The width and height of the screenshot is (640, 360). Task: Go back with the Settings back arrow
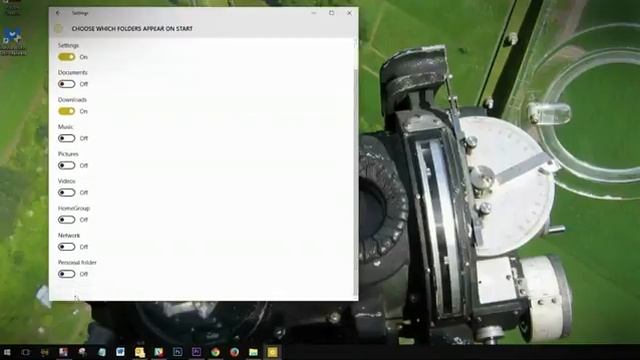(58, 13)
